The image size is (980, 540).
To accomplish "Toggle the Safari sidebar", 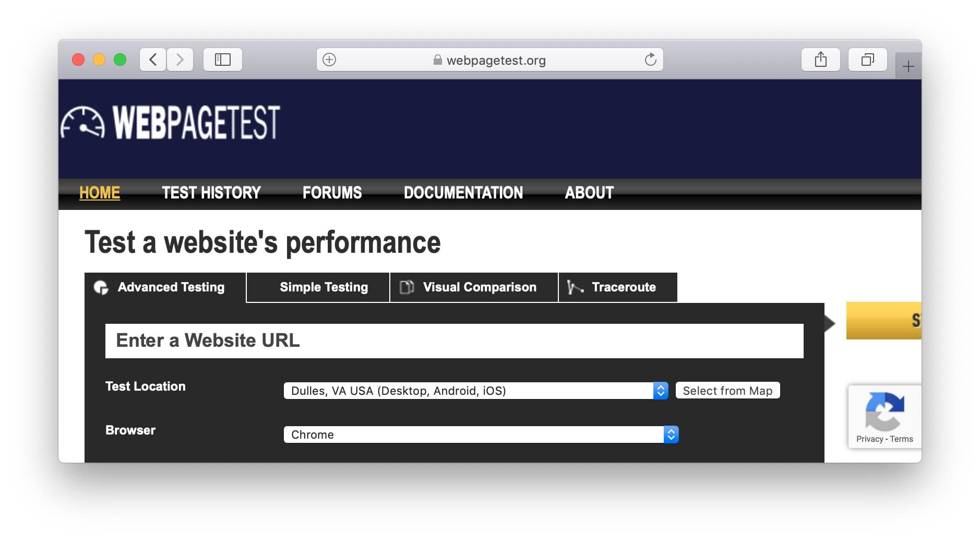I will point(222,59).
